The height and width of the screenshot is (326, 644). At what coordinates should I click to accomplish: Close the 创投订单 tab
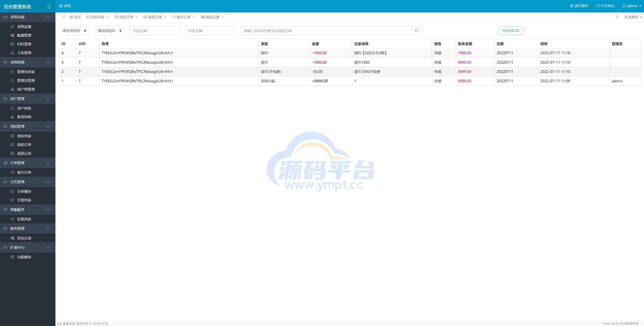[x=137, y=17]
